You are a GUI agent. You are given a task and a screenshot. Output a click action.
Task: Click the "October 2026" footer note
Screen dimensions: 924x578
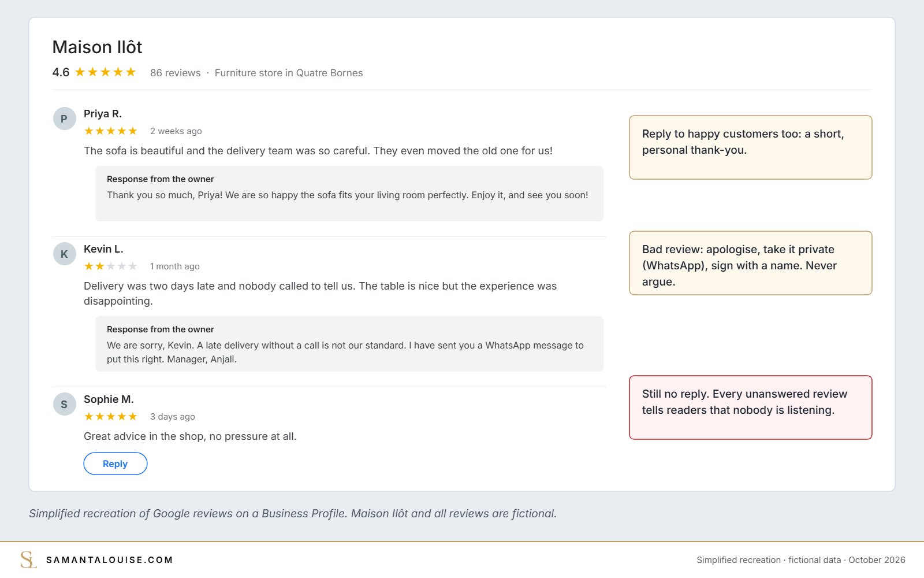point(877,560)
